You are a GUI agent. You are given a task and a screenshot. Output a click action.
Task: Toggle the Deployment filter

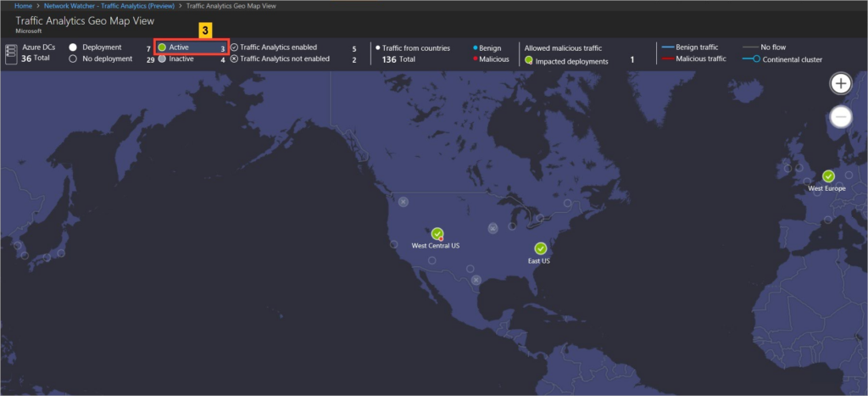point(74,47)
